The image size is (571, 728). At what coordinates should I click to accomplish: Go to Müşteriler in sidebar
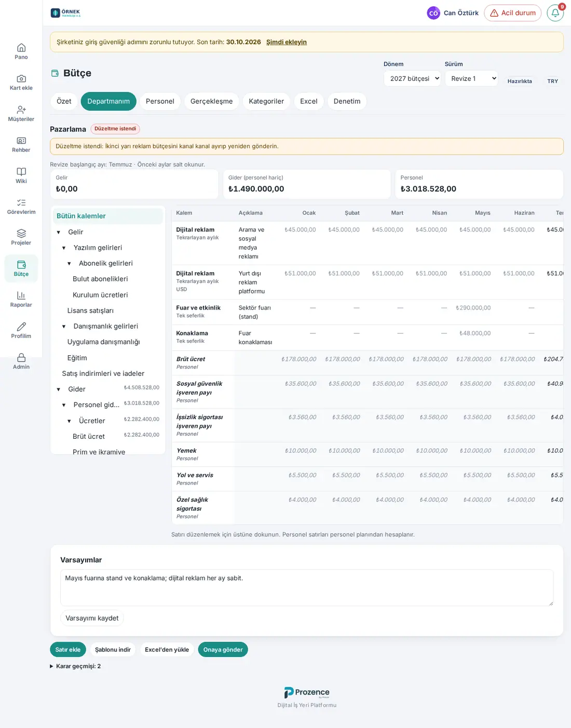[21, 114]
